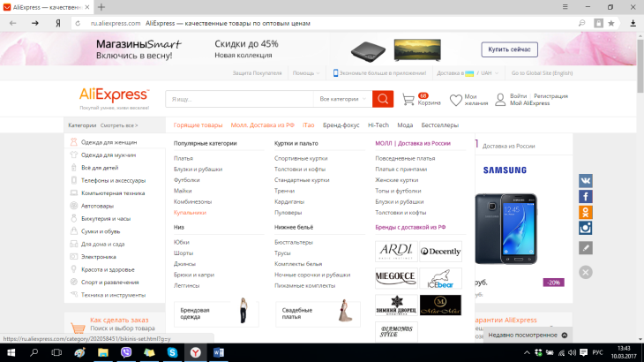Viewport: 644px width, 362px height.
Task: Click the Регистрация link
Action: coord(550,95)
